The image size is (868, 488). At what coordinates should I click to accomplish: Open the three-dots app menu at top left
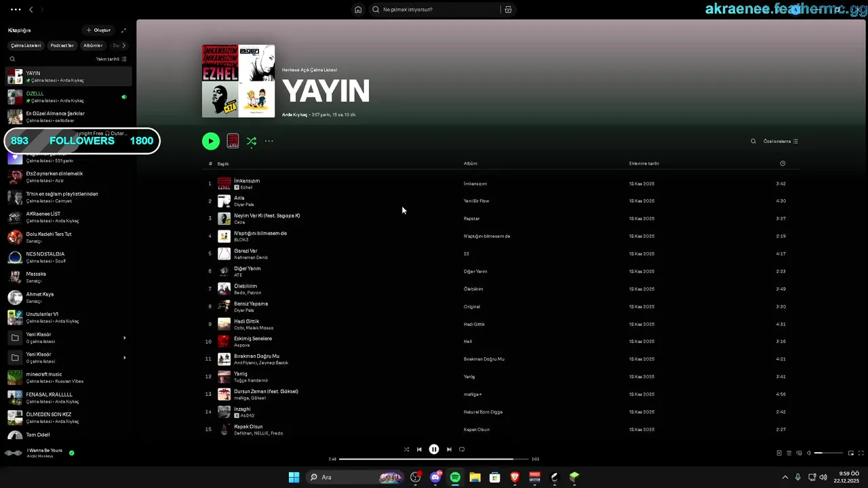click(16, 9)
